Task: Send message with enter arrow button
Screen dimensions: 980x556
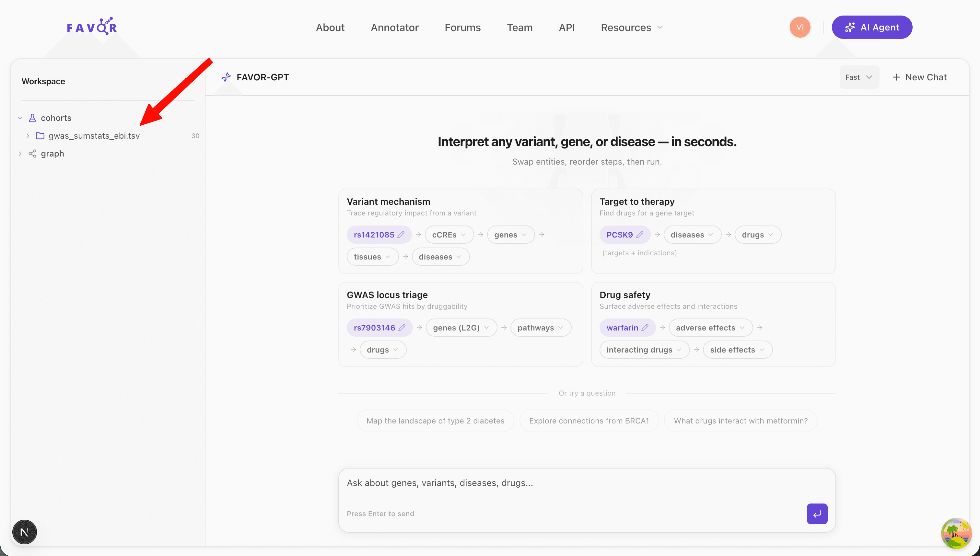Action: click(x=817, y=514)
